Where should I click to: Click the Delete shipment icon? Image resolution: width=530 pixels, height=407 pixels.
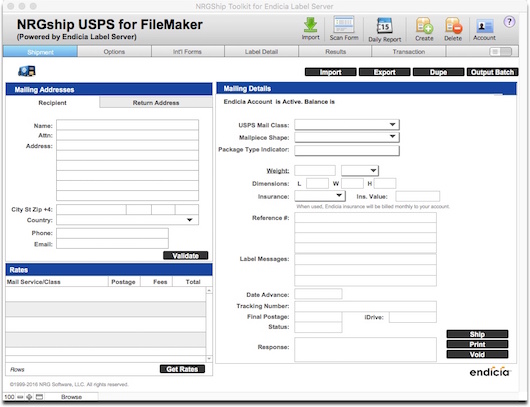[453, 25]
